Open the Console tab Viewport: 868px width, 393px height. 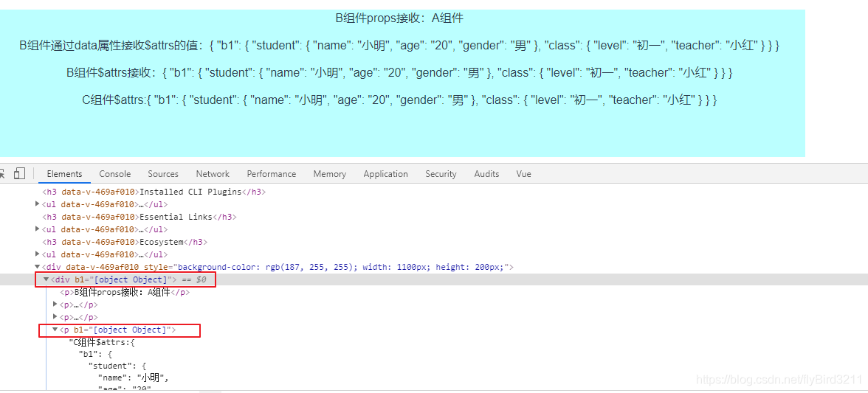[x=115, y=173]
